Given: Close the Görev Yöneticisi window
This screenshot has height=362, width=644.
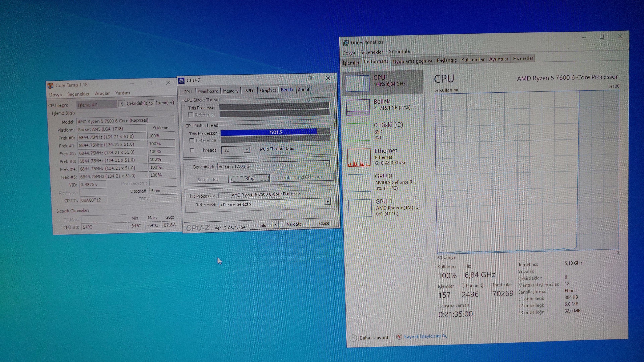Looking at the screenshot, I should tap(620, 37).
